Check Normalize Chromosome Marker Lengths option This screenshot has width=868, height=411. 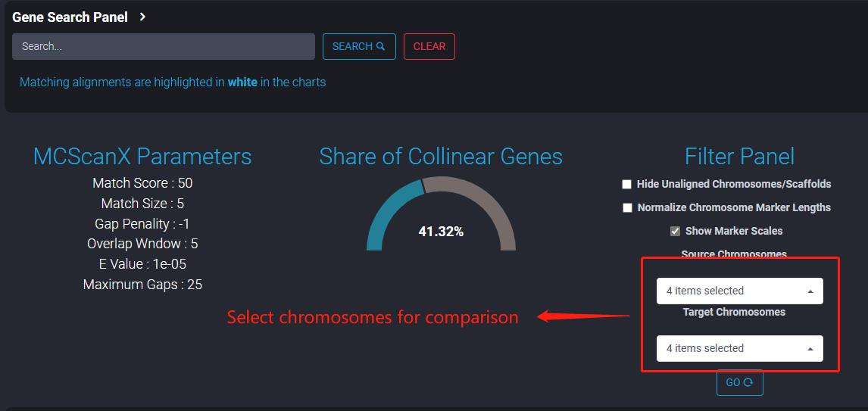click(x=627, y=208)
